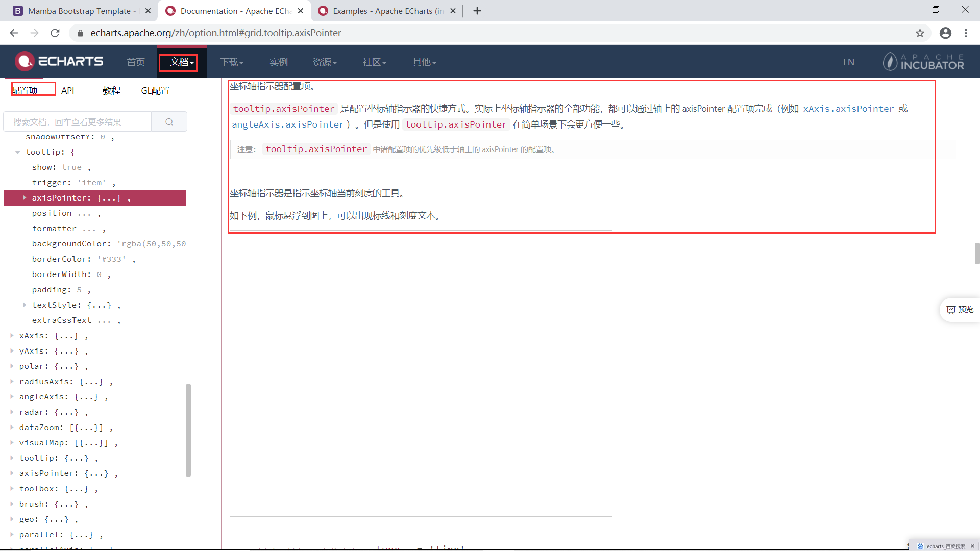Click the sidebar tree scrollbar thumb
This screenshot has width=980, height=551.
click(188, 430)
